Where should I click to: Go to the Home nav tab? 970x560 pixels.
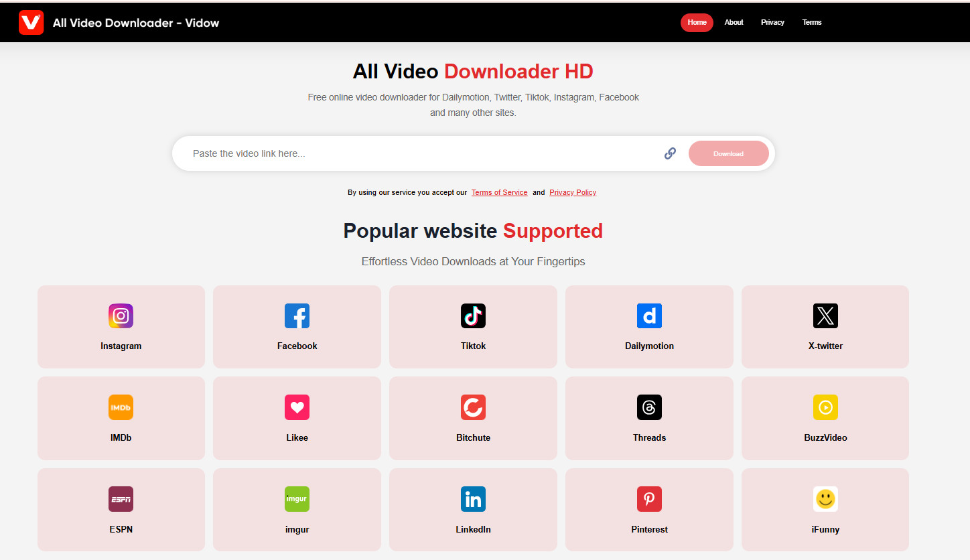(697, 22)
